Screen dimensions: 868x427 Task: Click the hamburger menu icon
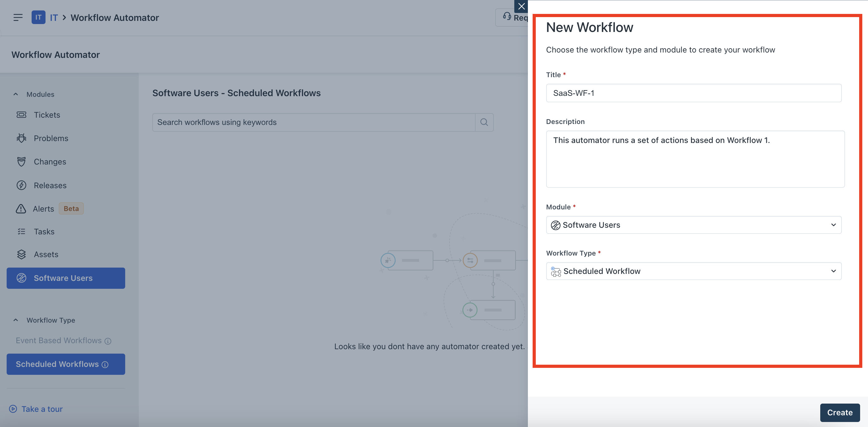pos(18,17)
